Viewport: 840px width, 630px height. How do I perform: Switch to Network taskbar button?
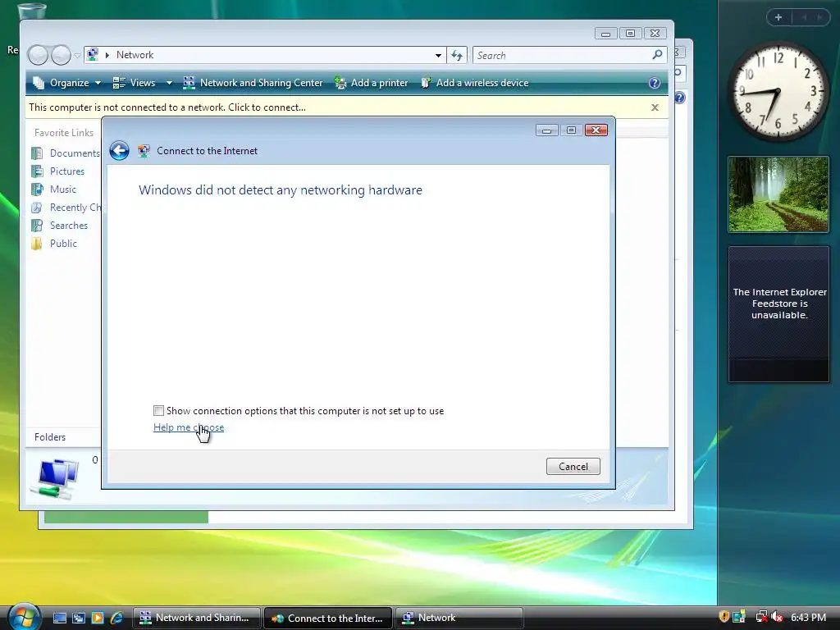pyautogui.click(x=459, y=618)
